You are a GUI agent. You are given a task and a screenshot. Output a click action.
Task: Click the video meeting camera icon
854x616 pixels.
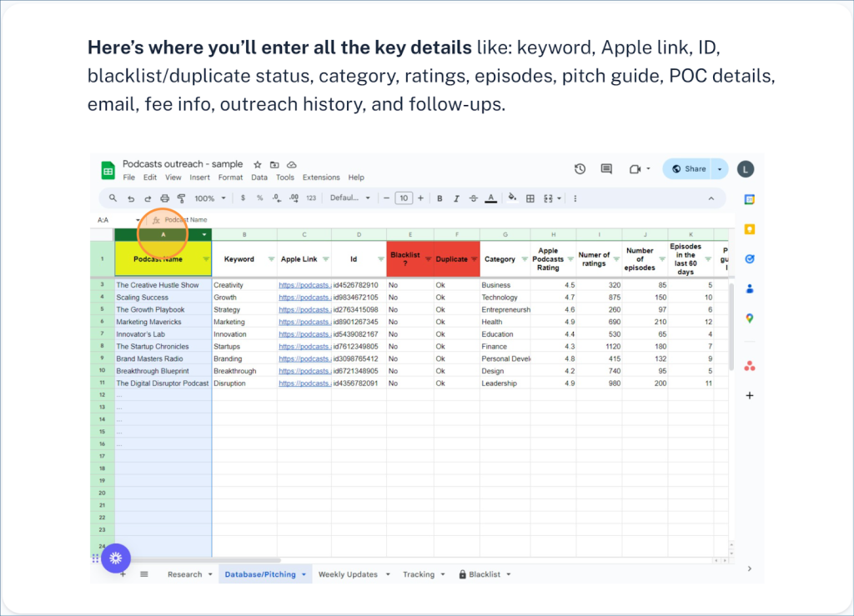(635, 169)
